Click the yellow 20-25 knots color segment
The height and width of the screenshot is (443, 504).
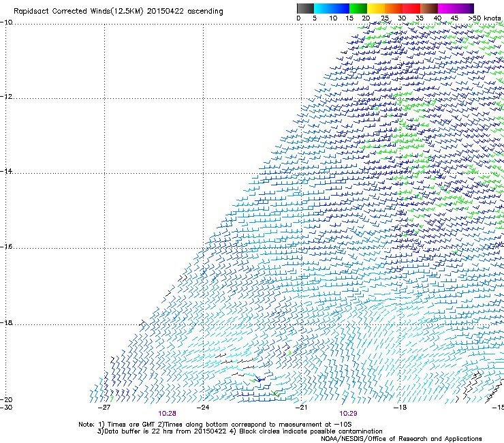pyautogui.click(x=376, y=8)
